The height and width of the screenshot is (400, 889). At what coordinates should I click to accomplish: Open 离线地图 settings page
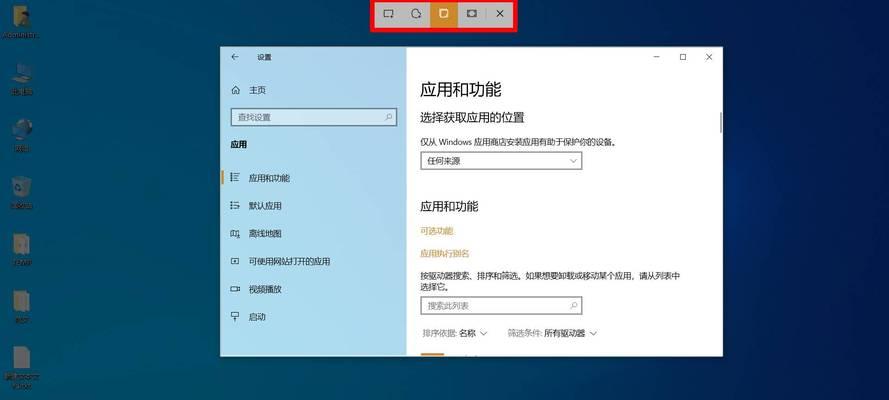[313, 233]
